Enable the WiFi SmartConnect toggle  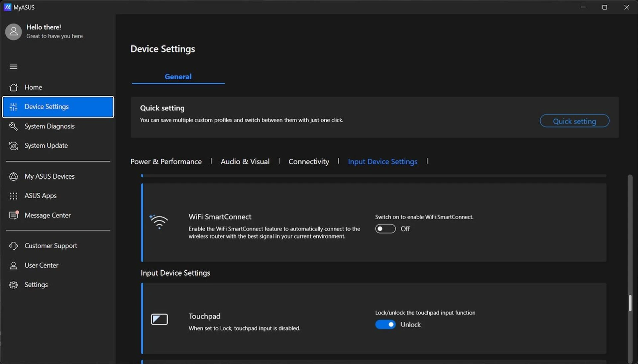385,229
